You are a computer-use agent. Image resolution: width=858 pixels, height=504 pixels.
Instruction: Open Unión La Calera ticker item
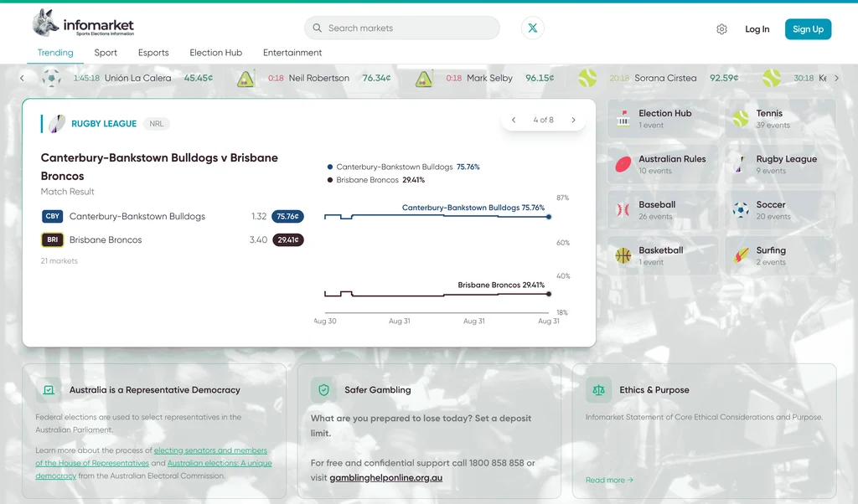[x=128, y=78]
